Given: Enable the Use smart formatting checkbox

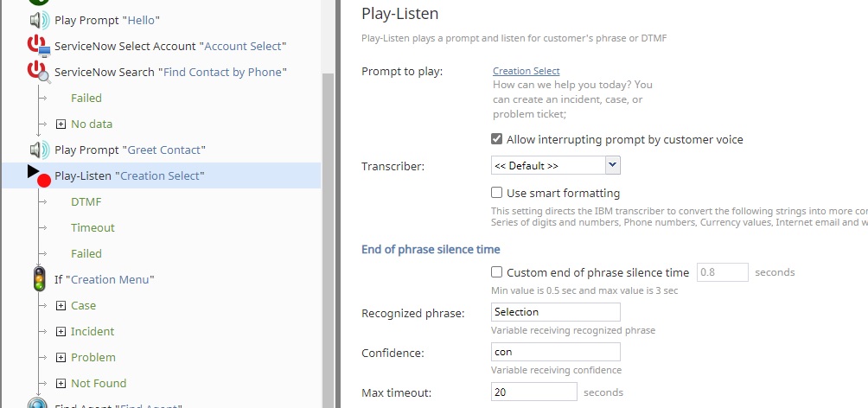Looking at the screenshot, I should [x=496, y=193].
